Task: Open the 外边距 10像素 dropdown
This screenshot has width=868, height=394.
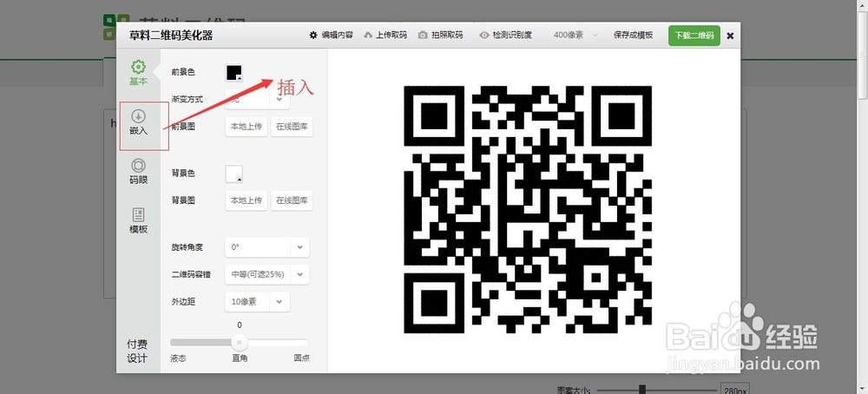Action: point(257,302)
